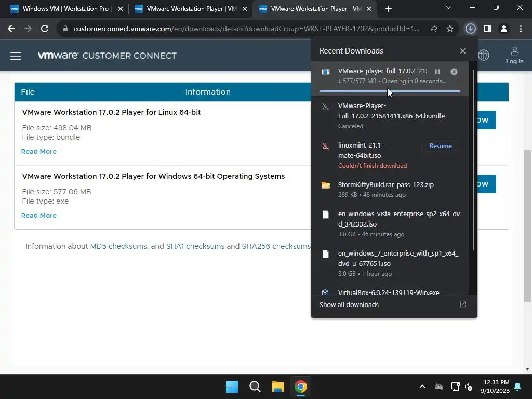Click the Information column header
This screenshot has width=532, height=399.
coord(208,92)
